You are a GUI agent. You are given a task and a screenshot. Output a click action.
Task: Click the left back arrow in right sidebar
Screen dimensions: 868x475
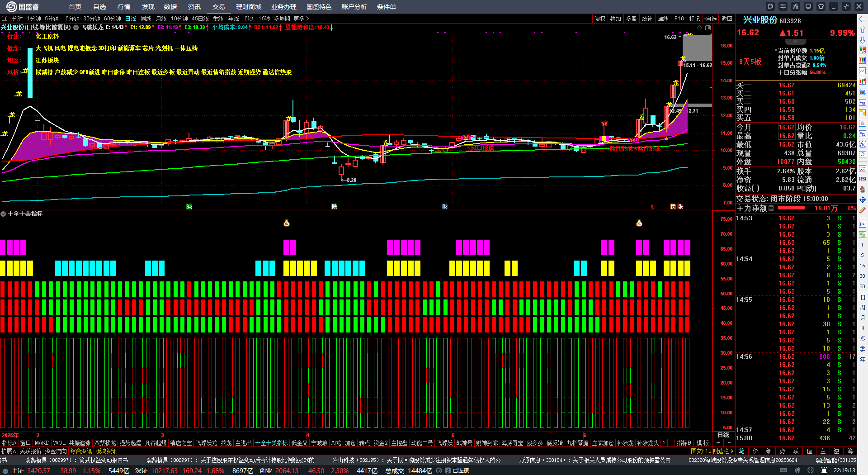click(x=863, y=19)
